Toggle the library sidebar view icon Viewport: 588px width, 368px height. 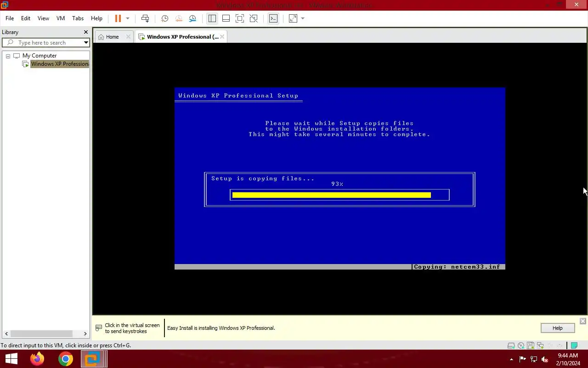pos(212,18)
